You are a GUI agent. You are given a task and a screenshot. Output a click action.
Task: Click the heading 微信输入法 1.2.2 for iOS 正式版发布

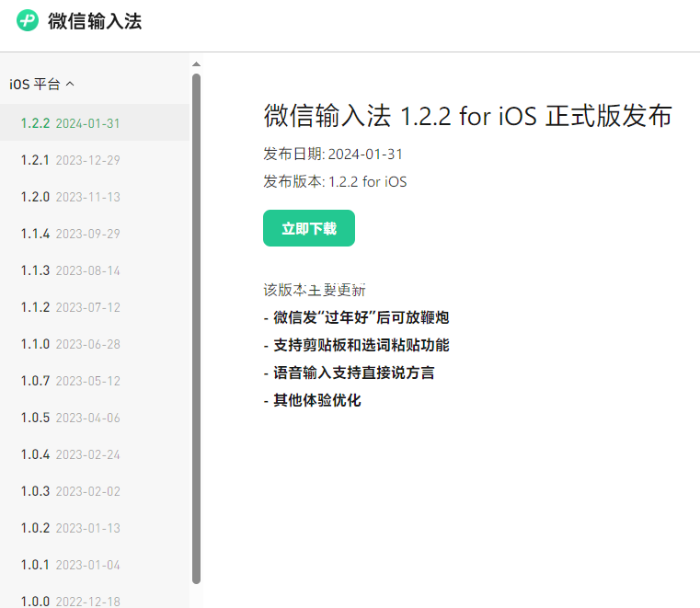(x=467, y=116)
